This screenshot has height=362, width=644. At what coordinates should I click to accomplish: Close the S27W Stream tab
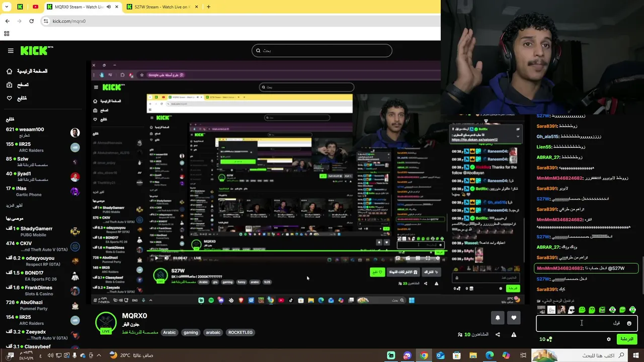coord(196,7)
